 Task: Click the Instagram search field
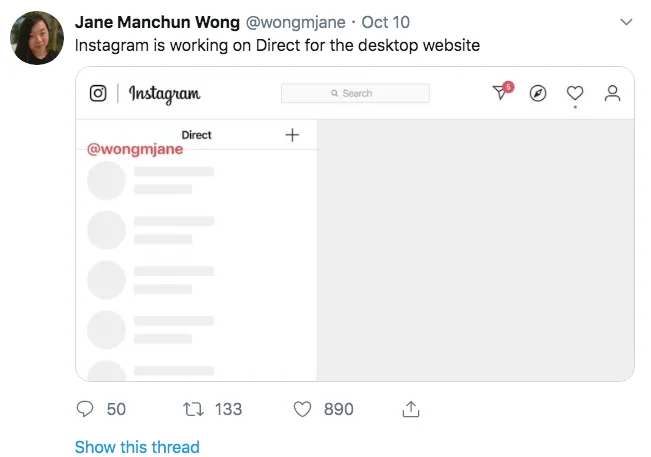(355, 93)
